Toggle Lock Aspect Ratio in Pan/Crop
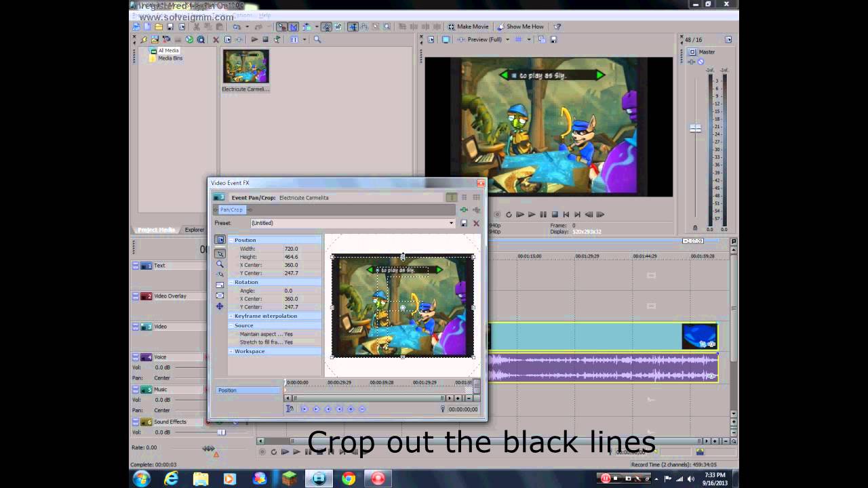The height and width of the screenshot is (488, 868). click(220, 285)
